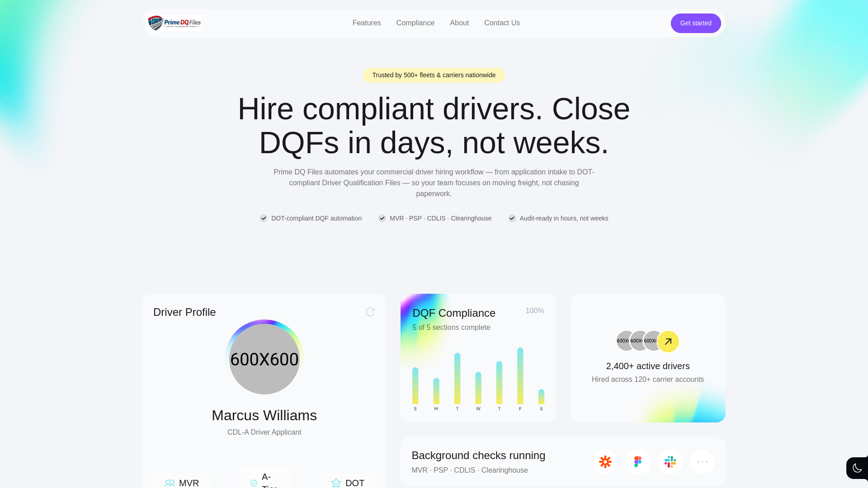Image resolution: width=868 pixels, height=488 pixels.
Task: Click the Audit-ready in hours checkmark icon
Action: [x=512, y=218]
